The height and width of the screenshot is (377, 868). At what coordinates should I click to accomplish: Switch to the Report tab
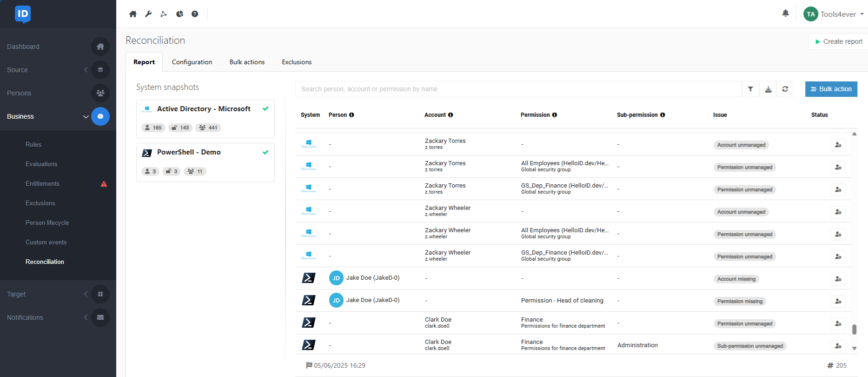pos(144,62)
